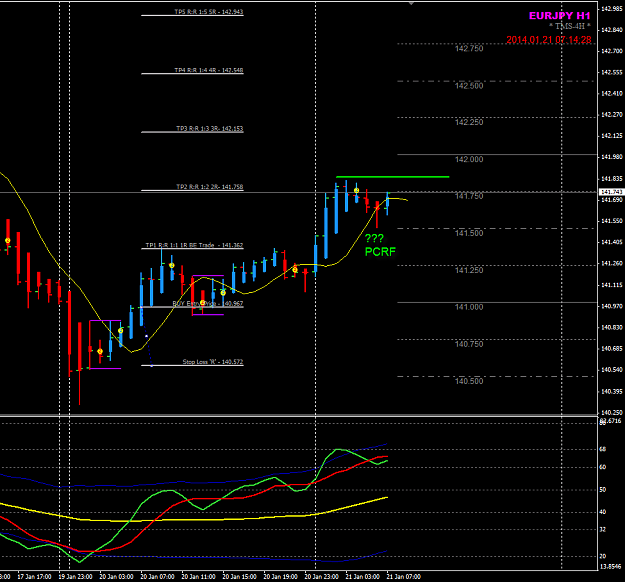Image resolution: width=625 pixels, height=582 pixels.
Task: Click the TP5 R:R 1:5 142.943 label
Action: point(208,12)
